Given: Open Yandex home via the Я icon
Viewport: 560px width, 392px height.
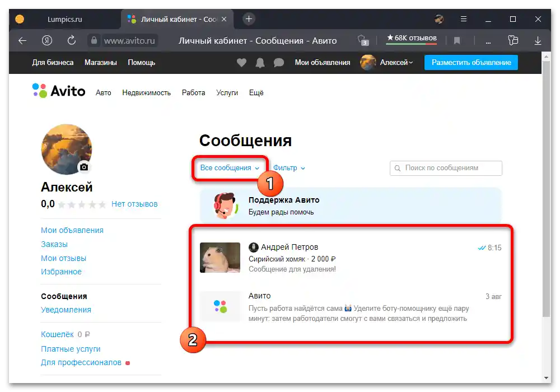Looking at the screenshot, I should pos(47,41).
